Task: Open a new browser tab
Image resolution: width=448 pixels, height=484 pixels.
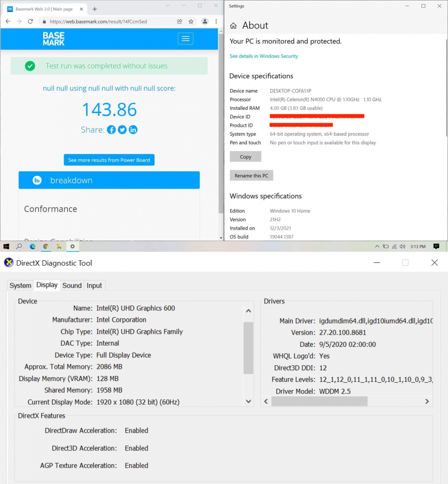Action: 95,9
